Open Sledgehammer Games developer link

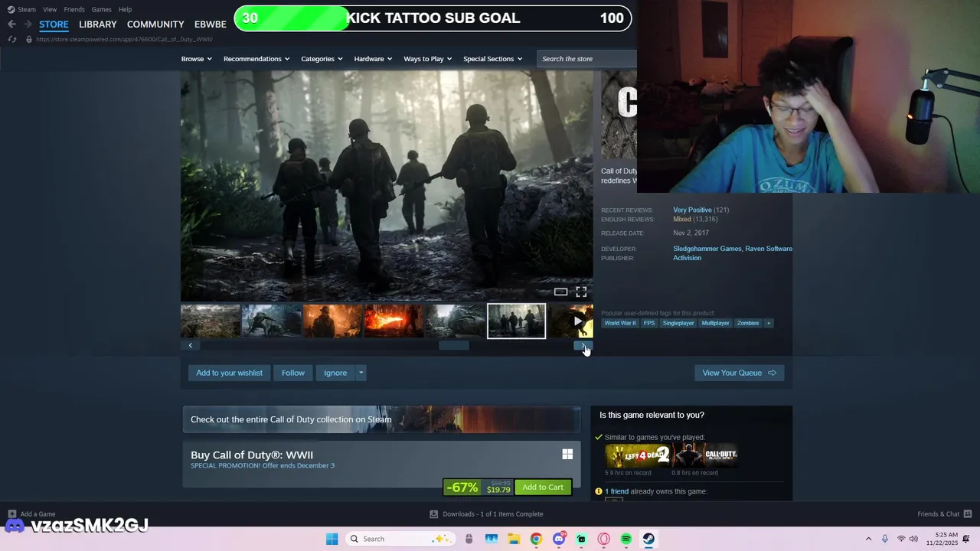pyautogui.click(x=707, y=249)
